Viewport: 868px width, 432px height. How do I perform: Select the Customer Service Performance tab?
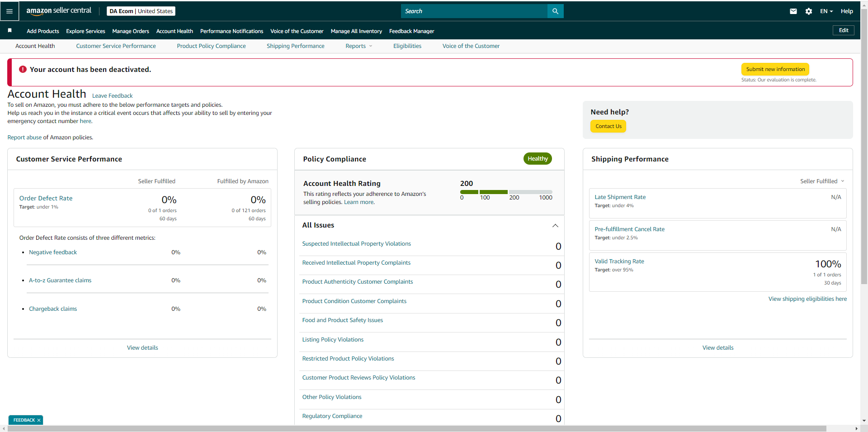point(116,46)
